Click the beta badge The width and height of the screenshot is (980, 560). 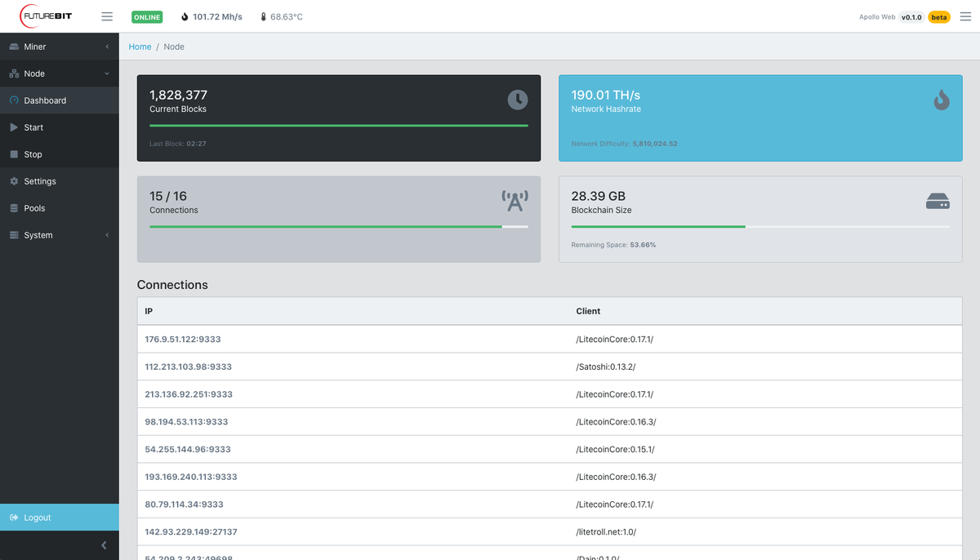(x=939, y=16)
